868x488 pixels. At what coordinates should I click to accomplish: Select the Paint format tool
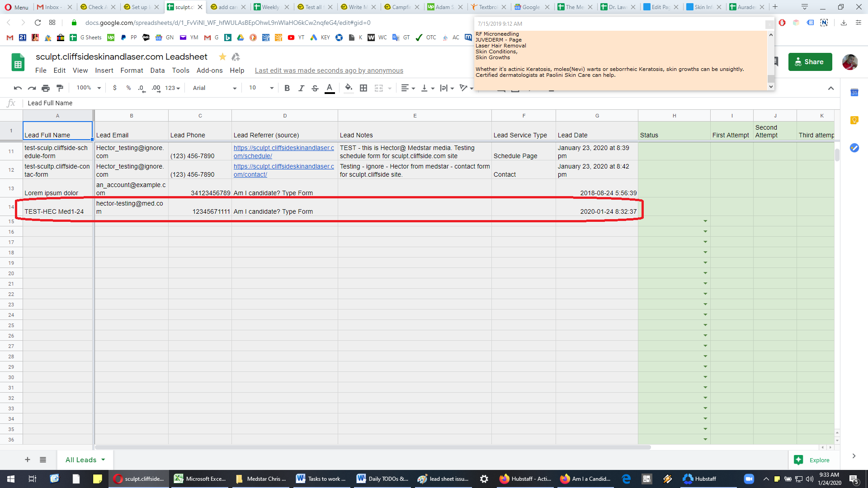[x=60, y=88]
